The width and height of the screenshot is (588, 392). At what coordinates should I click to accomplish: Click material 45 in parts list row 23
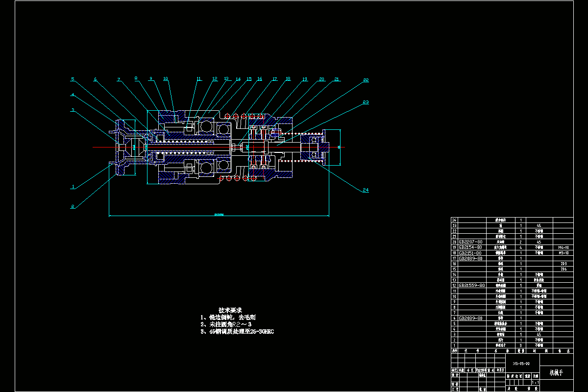click(x=539, y=225)
